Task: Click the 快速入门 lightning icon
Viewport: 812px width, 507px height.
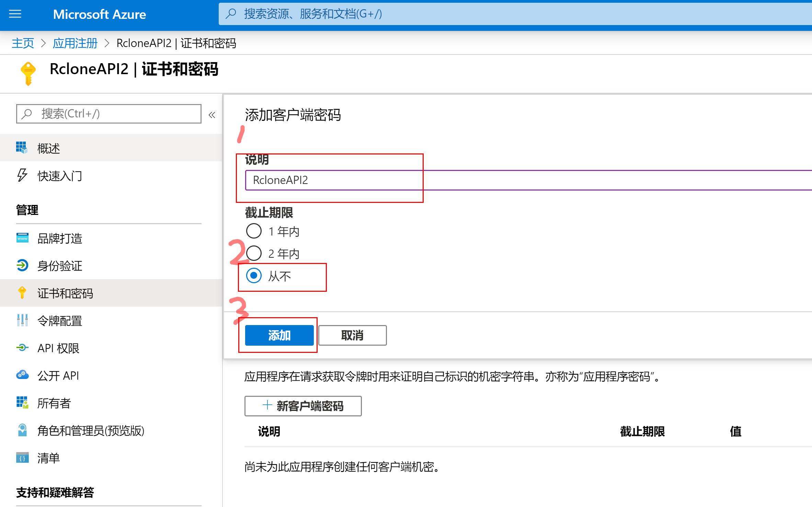Action: 22,175
